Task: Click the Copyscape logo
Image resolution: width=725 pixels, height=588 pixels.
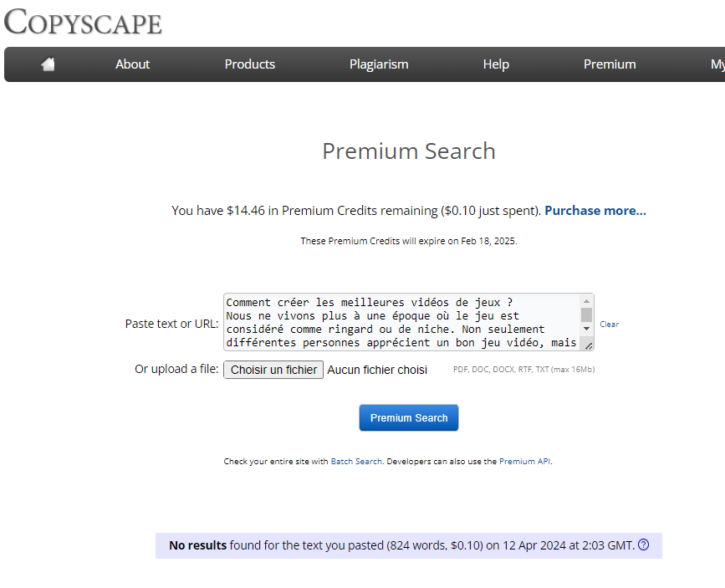Action: 83,22
